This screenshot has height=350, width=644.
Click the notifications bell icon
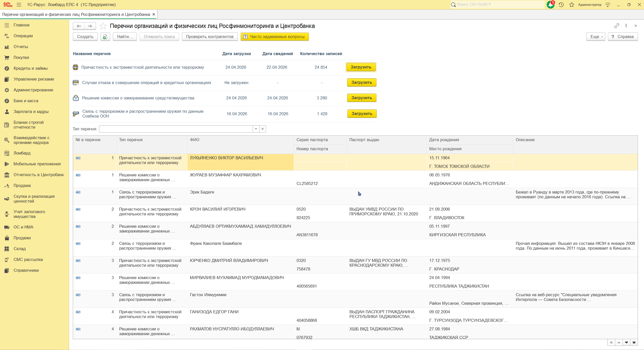coord(551,5)
